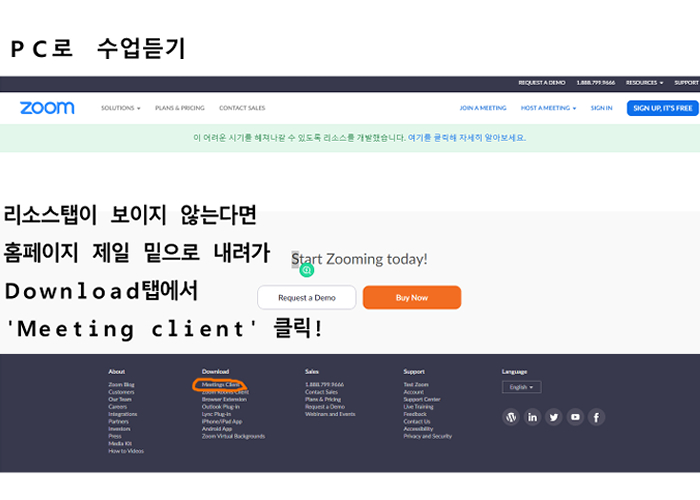Screen dimensions: 700x500
Task: Open Support Center in the footer
Action: (x=422, y=399)
